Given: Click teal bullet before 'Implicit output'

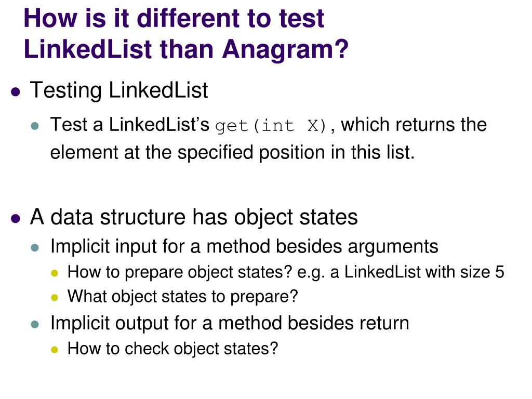Looking at the screenshot, I should [x=35, y=324].
